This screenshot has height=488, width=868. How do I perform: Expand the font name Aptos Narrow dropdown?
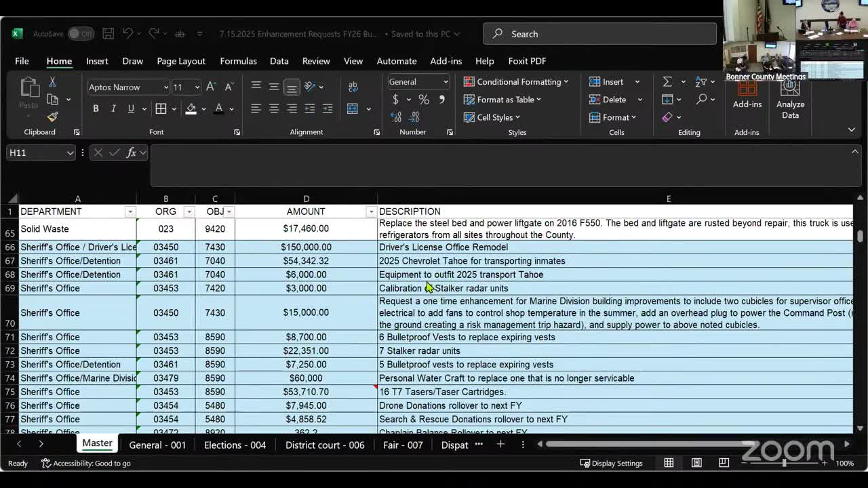point(165,87)
